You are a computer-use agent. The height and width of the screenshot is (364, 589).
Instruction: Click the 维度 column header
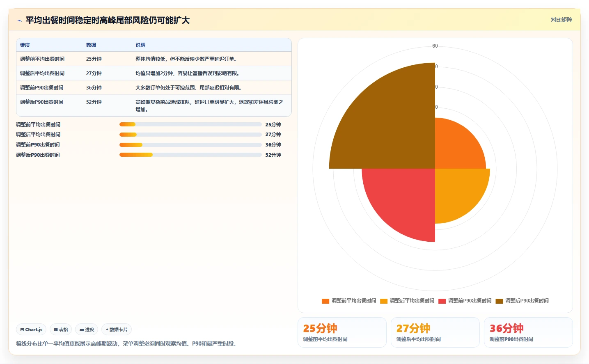tap(25, 45)
